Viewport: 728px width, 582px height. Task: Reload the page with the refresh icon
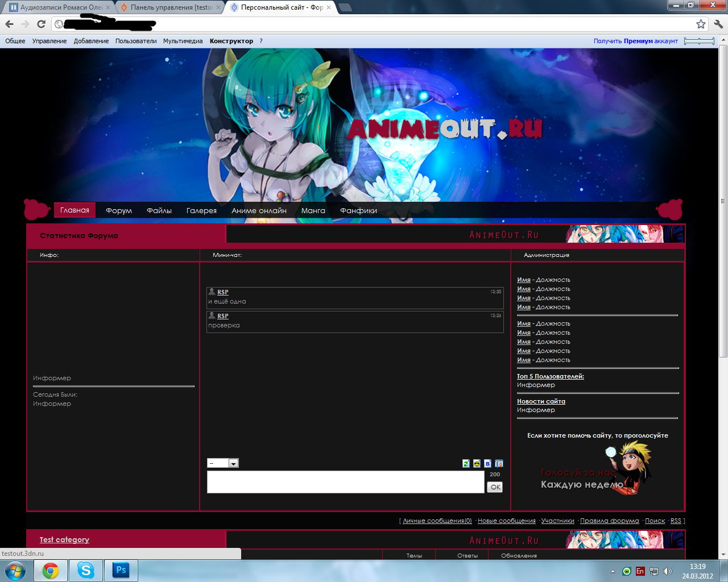[41, 24]
